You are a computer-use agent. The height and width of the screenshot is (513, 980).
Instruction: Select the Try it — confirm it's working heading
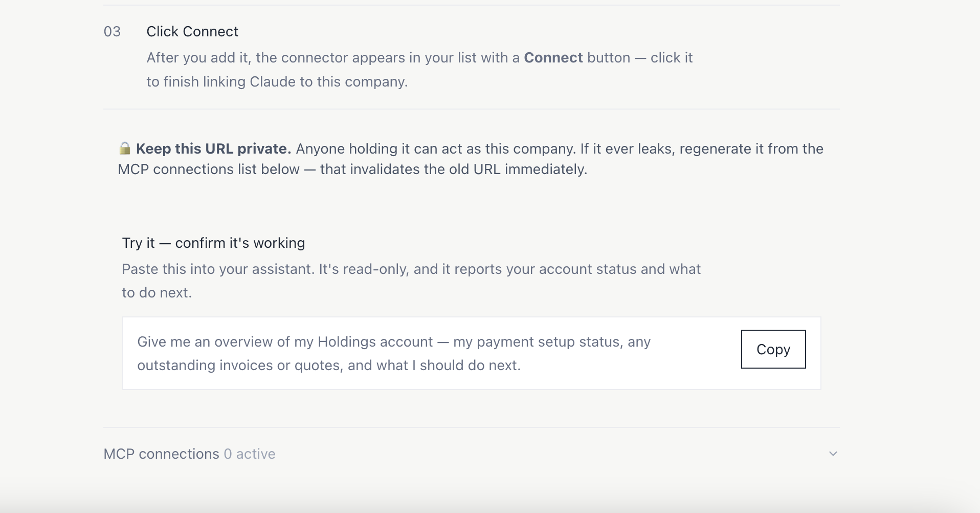click(213, 243)
